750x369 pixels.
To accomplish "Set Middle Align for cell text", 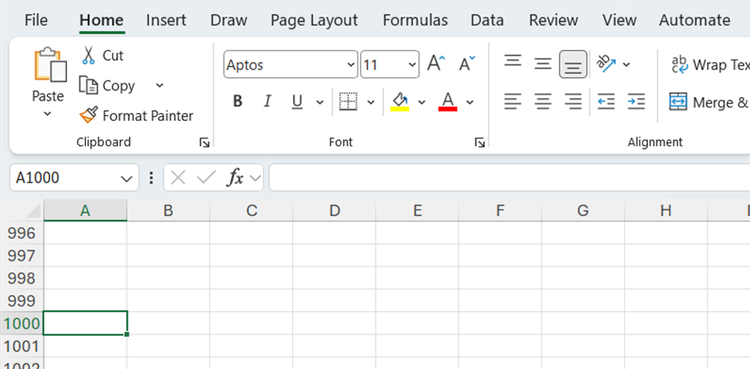I will (x=543, y=64).
